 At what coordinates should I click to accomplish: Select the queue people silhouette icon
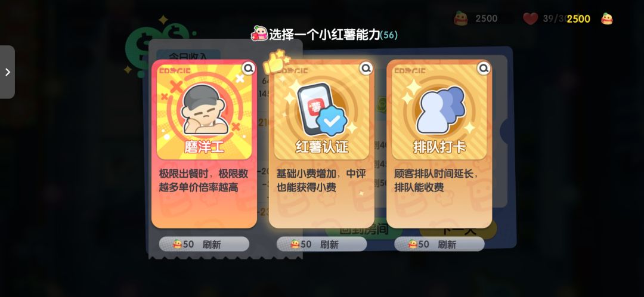pyautogui.click(x=440, y=109)
